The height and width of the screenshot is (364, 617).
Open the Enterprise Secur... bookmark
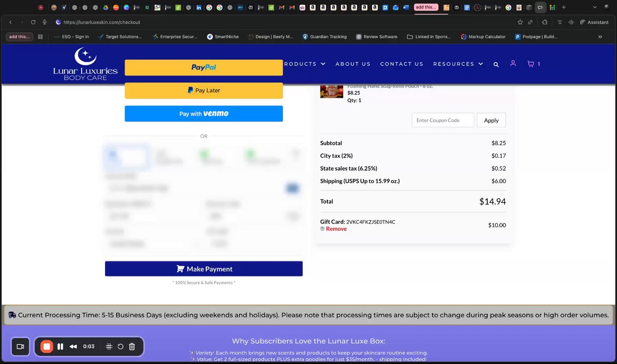[174, 37]
